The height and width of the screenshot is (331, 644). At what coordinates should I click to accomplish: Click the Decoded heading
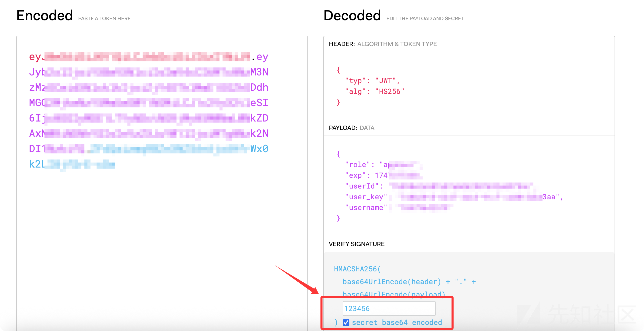352,15
